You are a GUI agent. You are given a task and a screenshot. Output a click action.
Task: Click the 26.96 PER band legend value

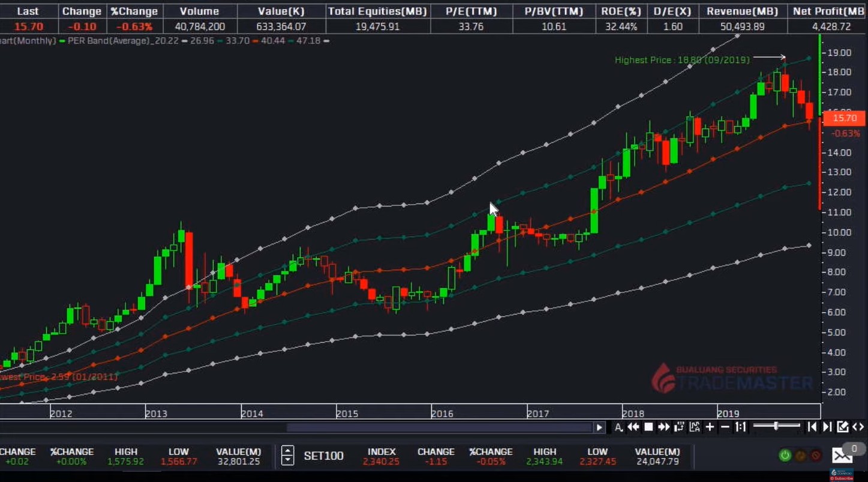[202, 41]
